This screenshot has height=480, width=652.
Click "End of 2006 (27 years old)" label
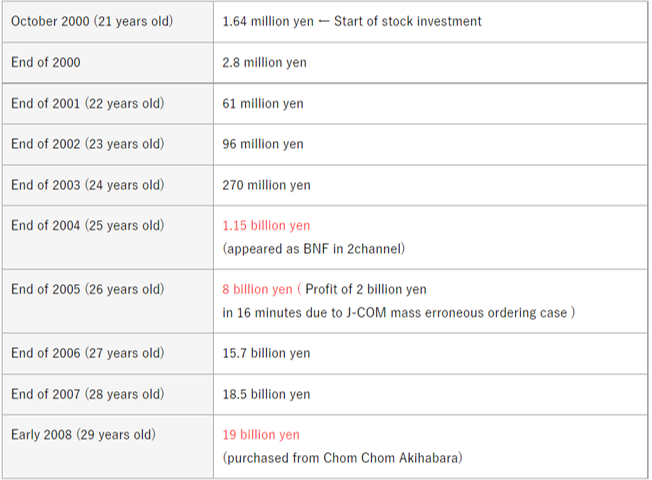pos(88,353)
